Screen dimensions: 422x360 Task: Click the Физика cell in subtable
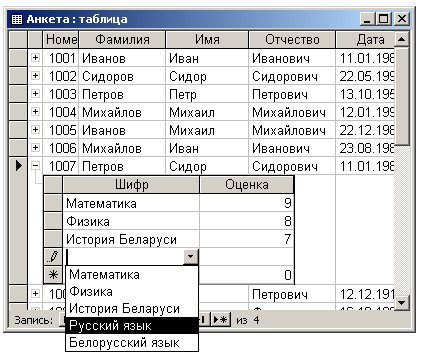131,221
